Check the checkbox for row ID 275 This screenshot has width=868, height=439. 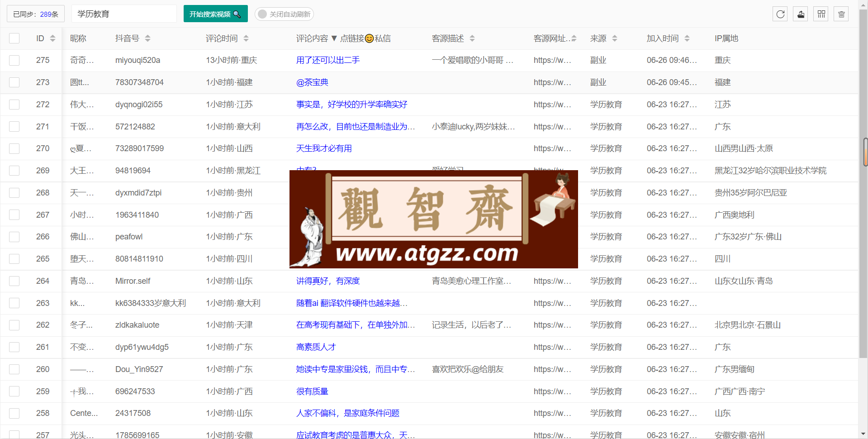pos(14,60)
